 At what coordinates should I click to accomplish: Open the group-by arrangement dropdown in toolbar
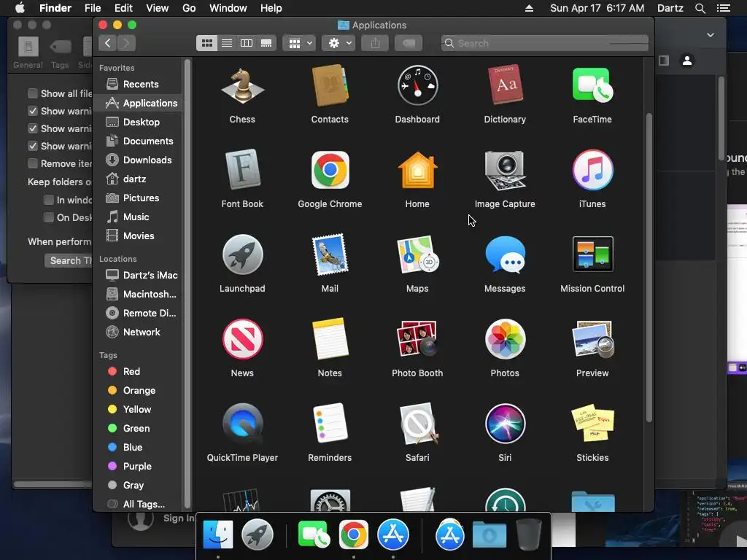(x=299, y=43)
